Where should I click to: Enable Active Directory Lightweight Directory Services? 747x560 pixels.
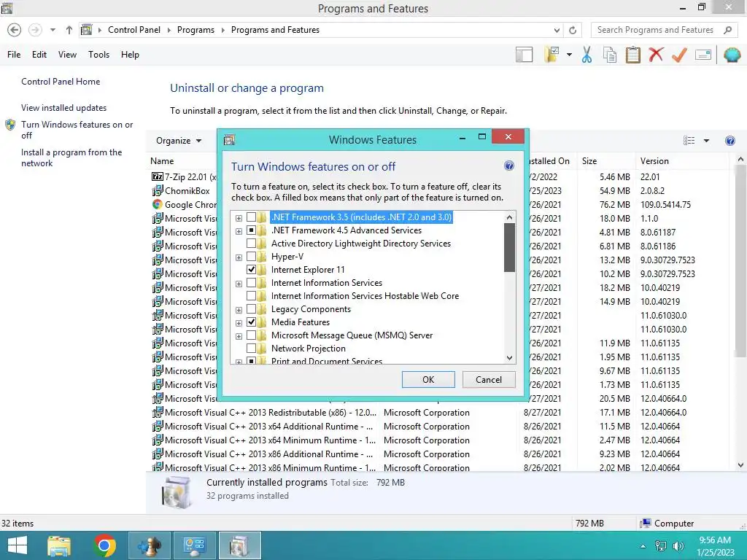251,244
